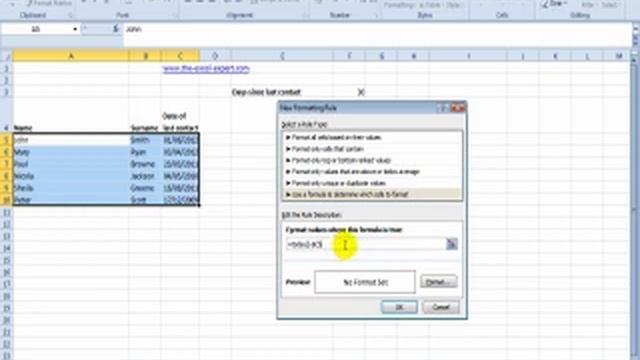Click the select all corner of the sheet
Screen dimensions: 640x360
tap(6, 56)
